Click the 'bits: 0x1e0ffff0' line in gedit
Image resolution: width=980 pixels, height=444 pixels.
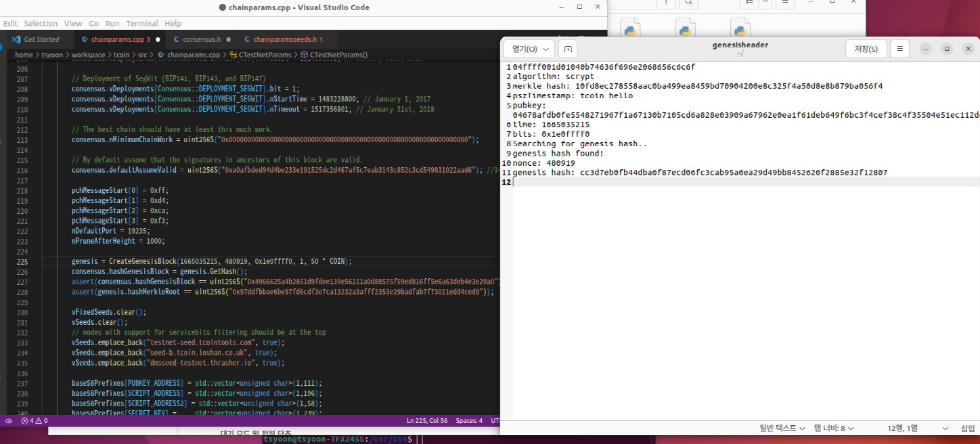pyautogui.click(x=551, y=134)
